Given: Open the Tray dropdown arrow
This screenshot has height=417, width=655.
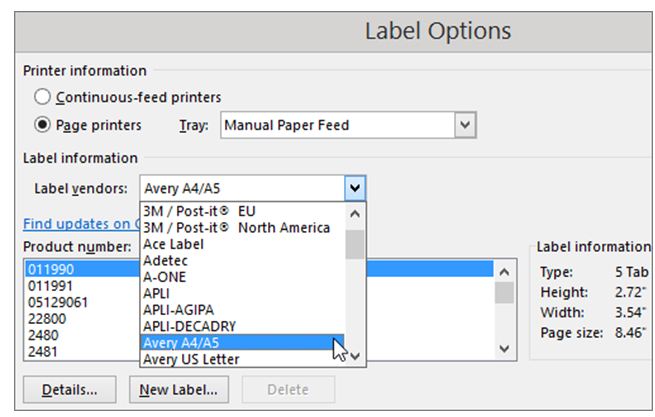Looking at the screenshot, I should (x=465, y=125).
